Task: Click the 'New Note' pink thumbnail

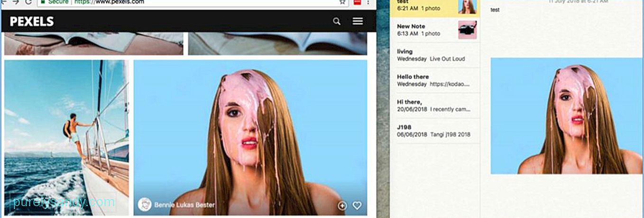Action: click(x=467, y=30)
